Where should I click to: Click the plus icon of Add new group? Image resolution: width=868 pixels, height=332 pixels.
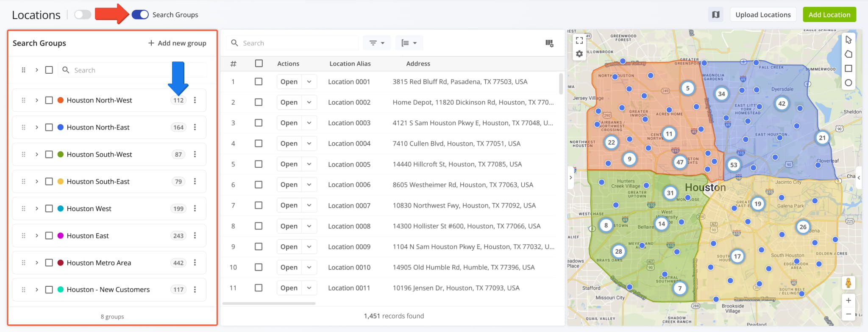pos(151,43)
